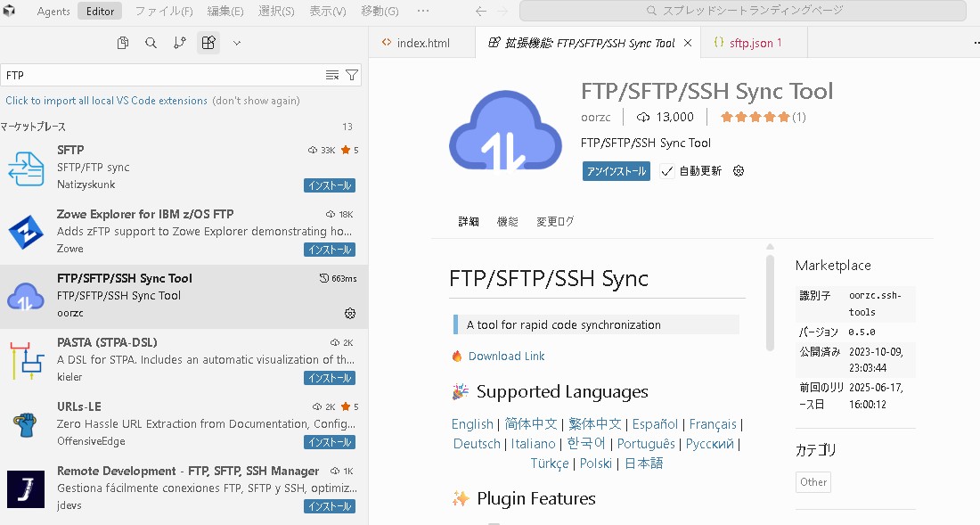Click the アンインストール button

(616, 170)
